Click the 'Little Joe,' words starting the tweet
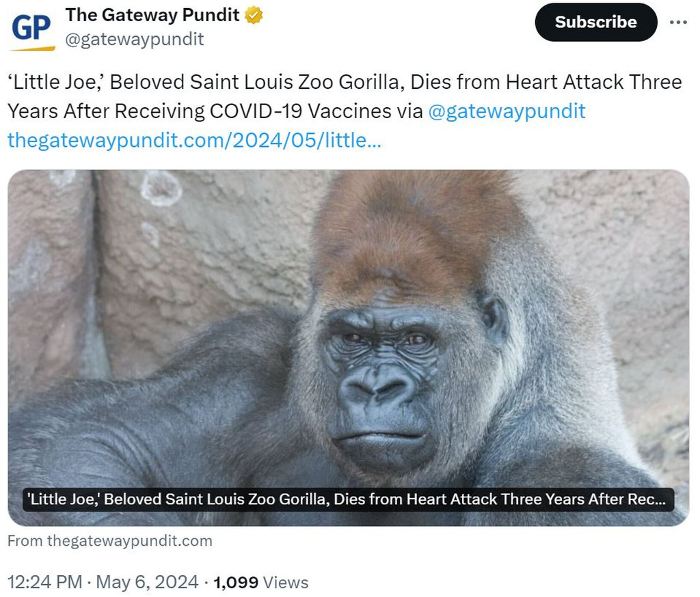Image resolution: width=700 pixels, height=597 pixels. (56, 82)
